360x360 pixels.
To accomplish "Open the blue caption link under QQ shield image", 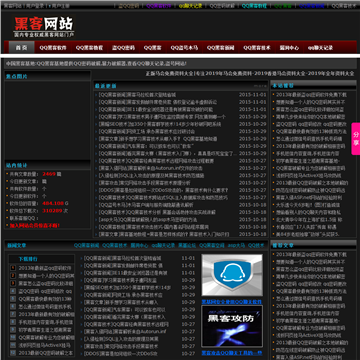I will point(232,302).
